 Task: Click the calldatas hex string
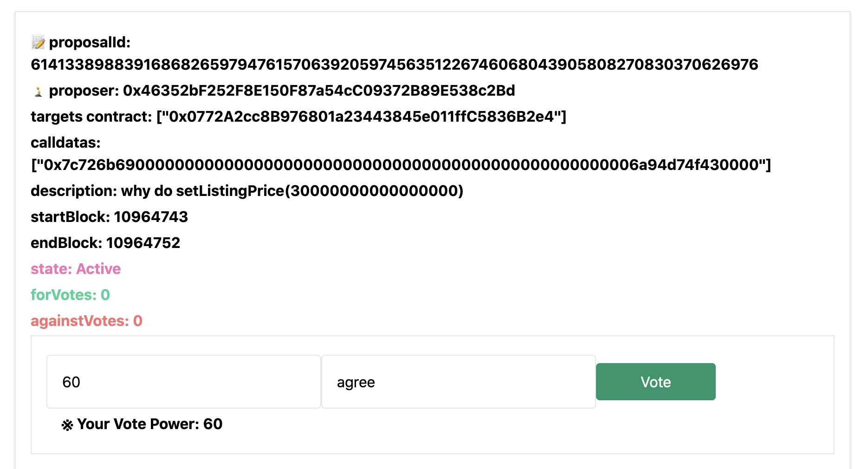pos(401,165)
